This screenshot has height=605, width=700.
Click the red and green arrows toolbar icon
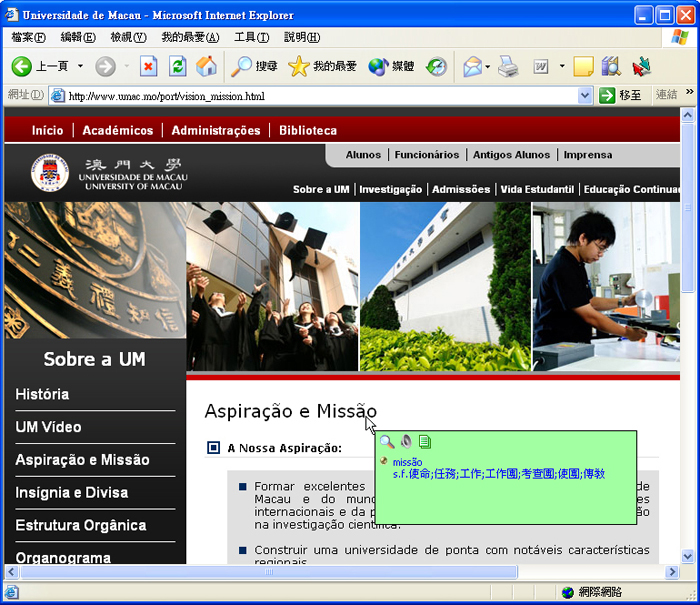tap(642, 67)
